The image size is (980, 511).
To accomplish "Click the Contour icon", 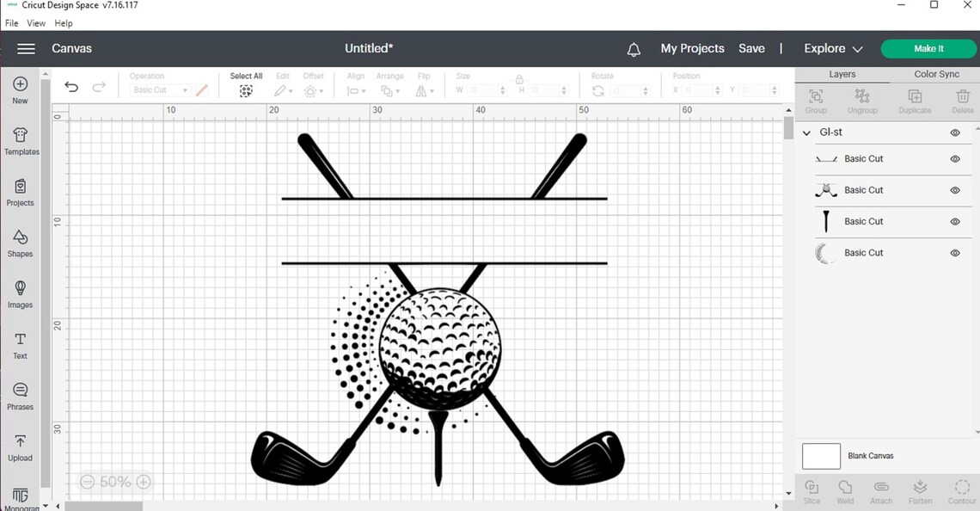I will pyautogui.click(x=962, y=487).
